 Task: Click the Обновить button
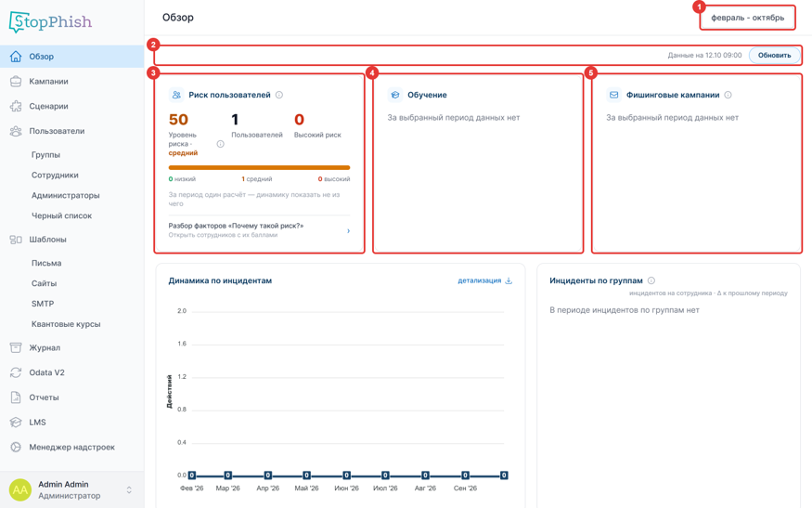tap(774, 55)
